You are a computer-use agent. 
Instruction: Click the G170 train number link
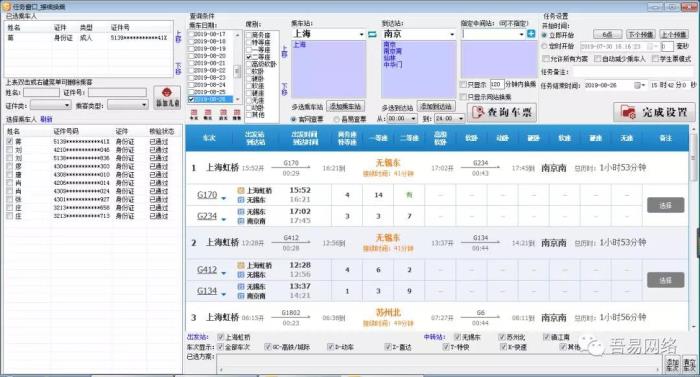[207, 195]
